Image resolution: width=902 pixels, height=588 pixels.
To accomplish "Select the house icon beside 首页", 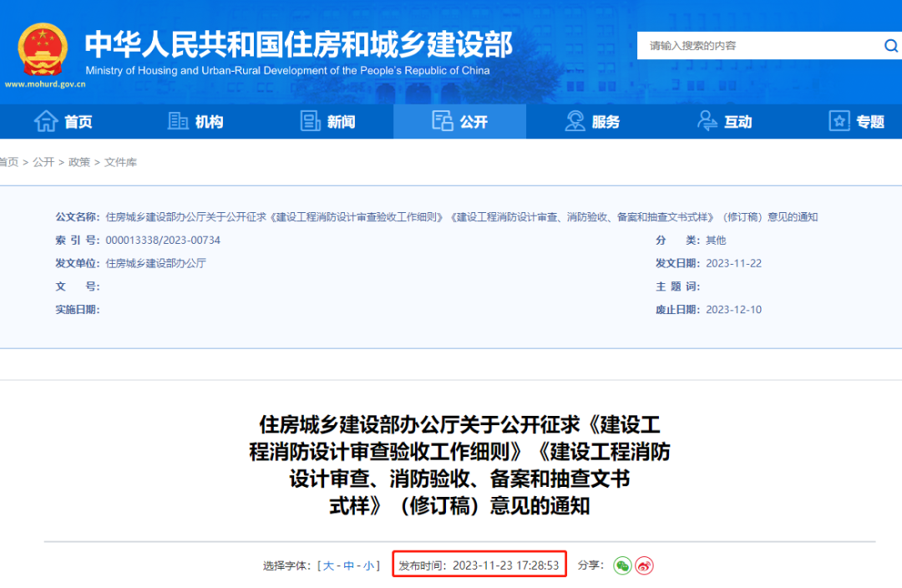I will (46, 120).
